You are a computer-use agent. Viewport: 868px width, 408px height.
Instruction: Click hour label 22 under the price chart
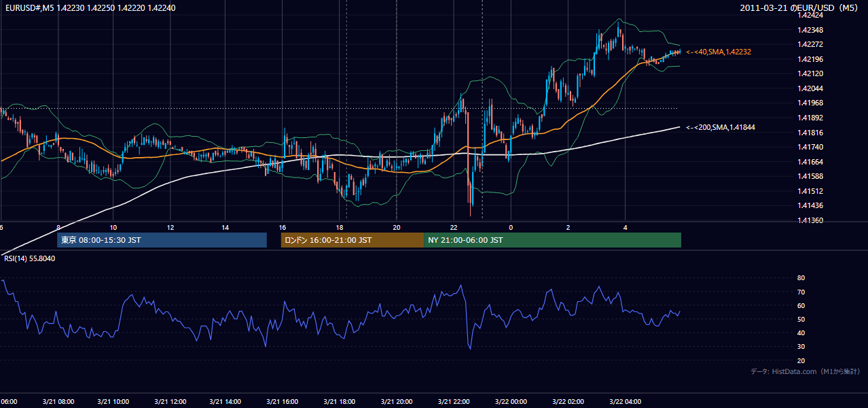tap(454, 228)
